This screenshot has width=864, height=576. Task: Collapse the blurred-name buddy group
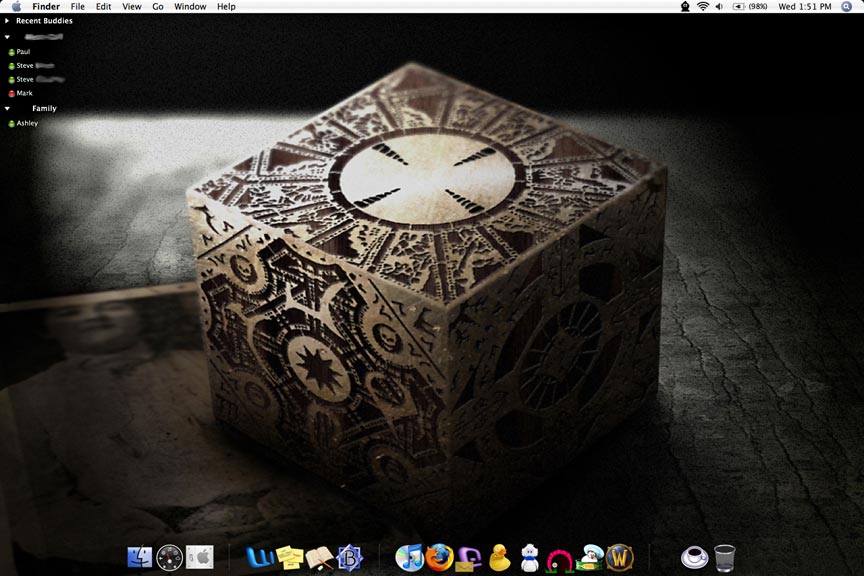pos(7,37)
